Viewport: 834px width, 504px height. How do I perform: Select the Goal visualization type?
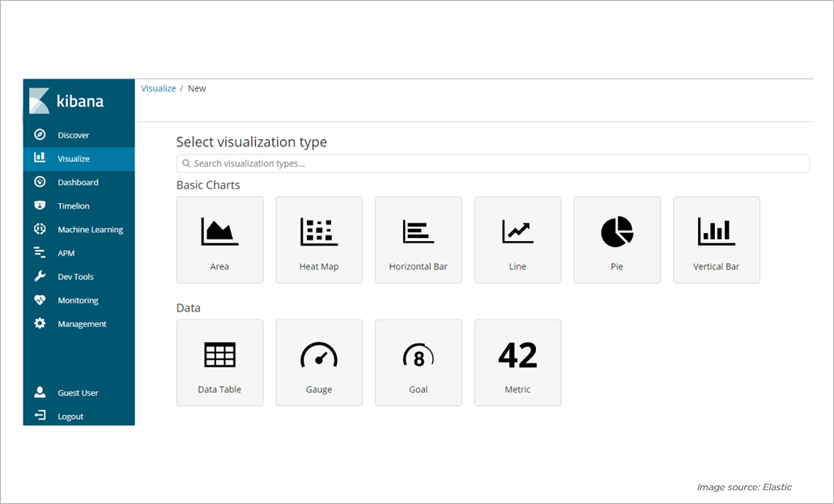(418, 362)
